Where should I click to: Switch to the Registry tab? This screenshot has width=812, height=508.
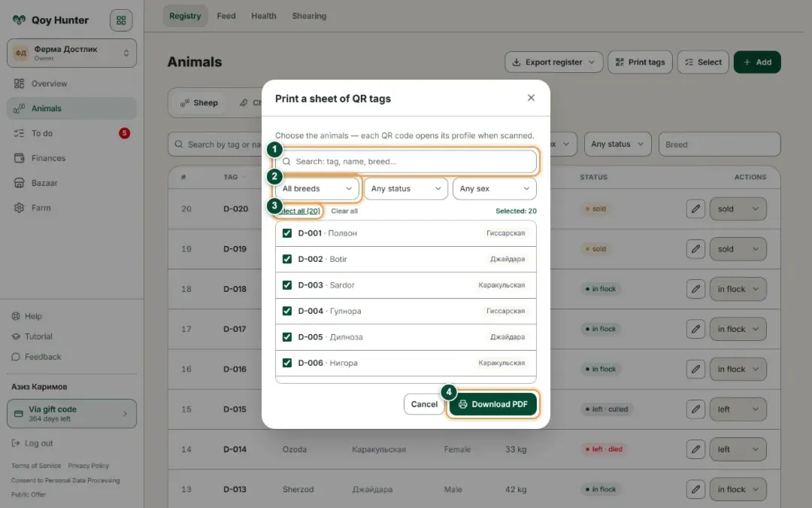coord(185,16)
